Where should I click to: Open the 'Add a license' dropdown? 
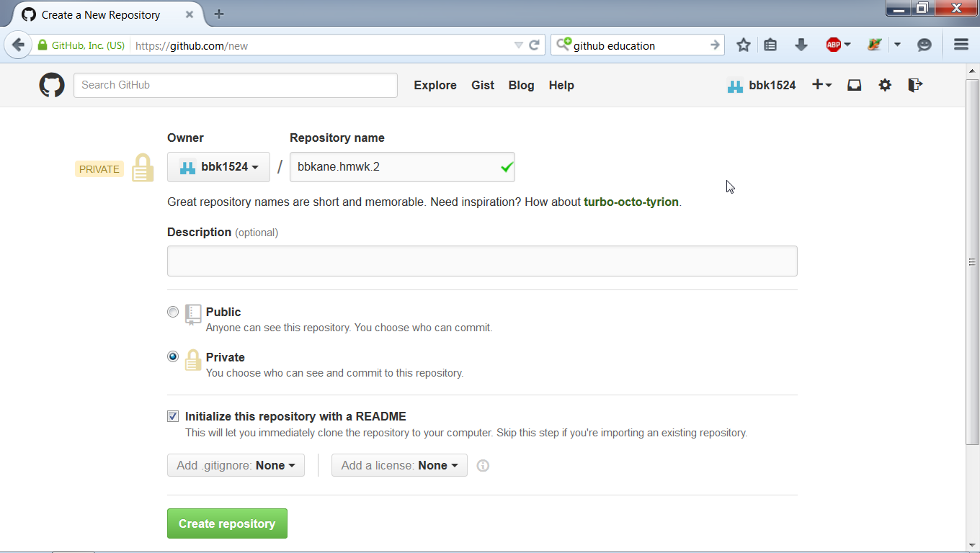tap(399, 465)
